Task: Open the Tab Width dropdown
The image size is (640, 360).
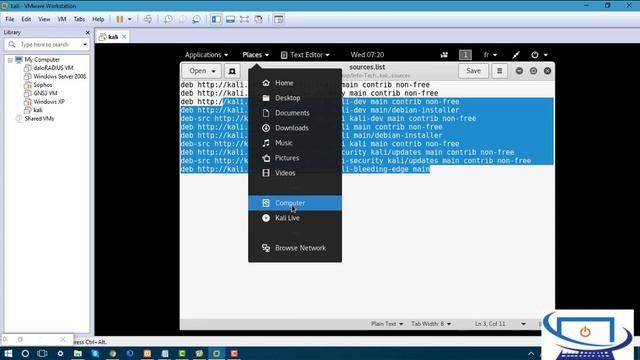Action: coord(431,324)
